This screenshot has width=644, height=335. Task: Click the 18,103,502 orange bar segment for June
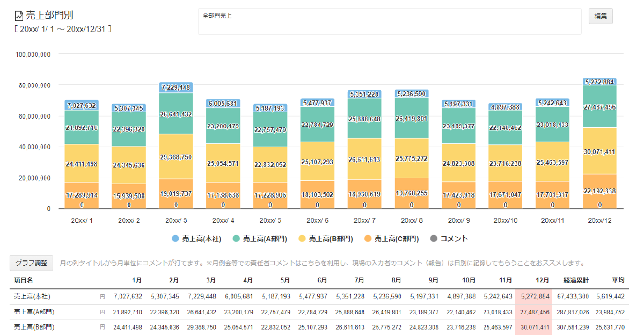pyautogui.click(x=317, y=195)
